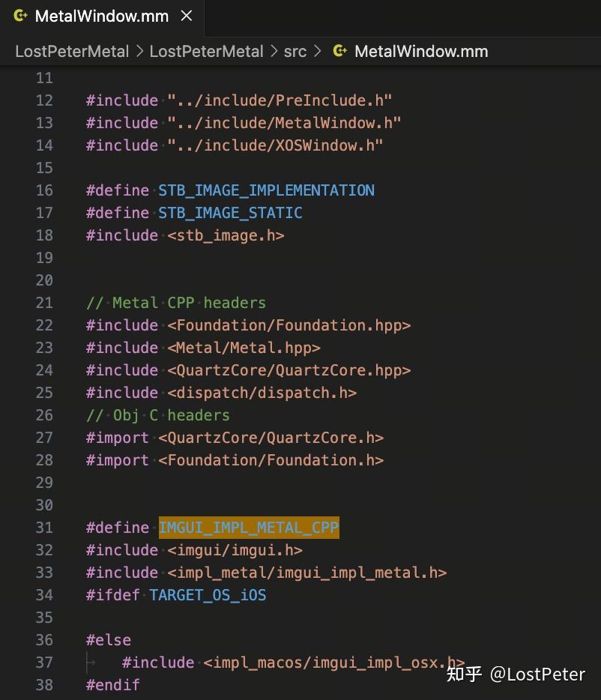
Task: Click the C++ file icon on the MetalWindow.mm tab
Action: point(20,16)
